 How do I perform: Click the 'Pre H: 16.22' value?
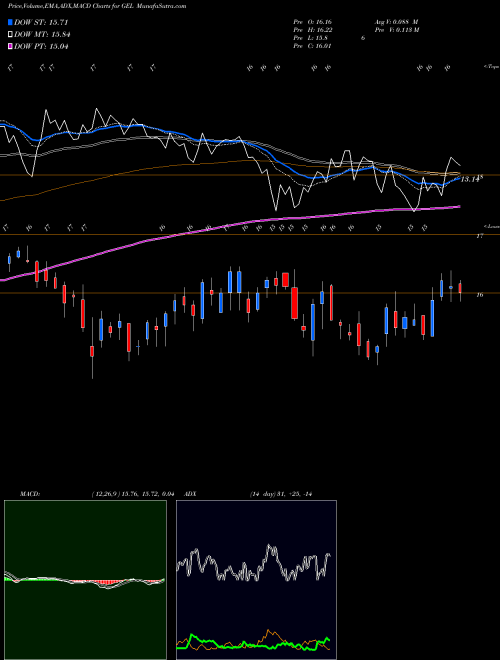312,30
